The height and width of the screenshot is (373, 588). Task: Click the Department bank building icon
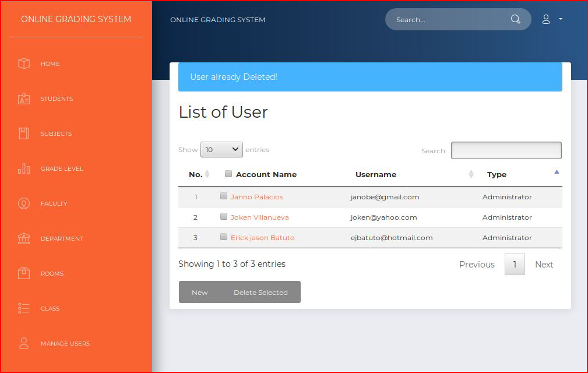pyautogui.click(x=24, y=238)
